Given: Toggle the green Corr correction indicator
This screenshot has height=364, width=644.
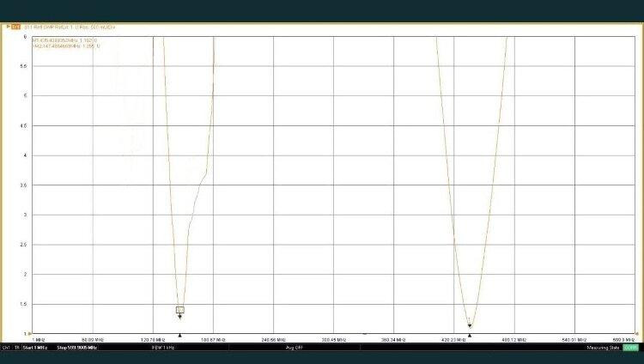Looking at the screenshot, I should coord(630,348).
